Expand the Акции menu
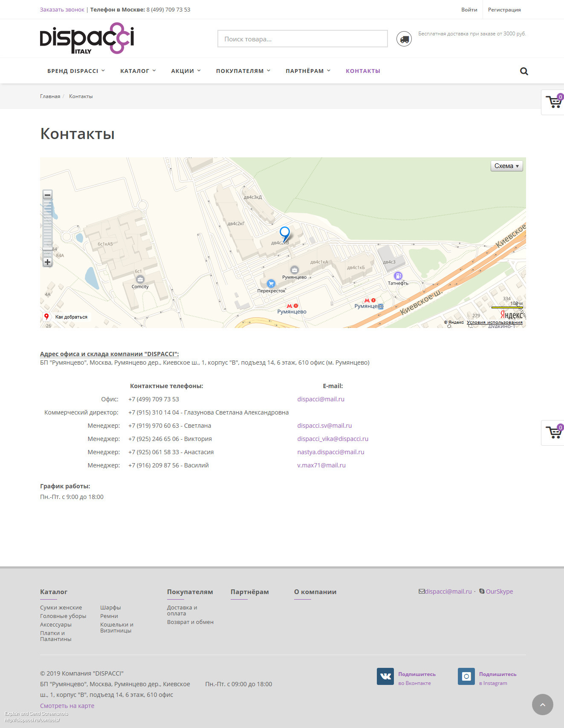Image resolution: width=564 pixels, height=728 pixels. point(186,71)
